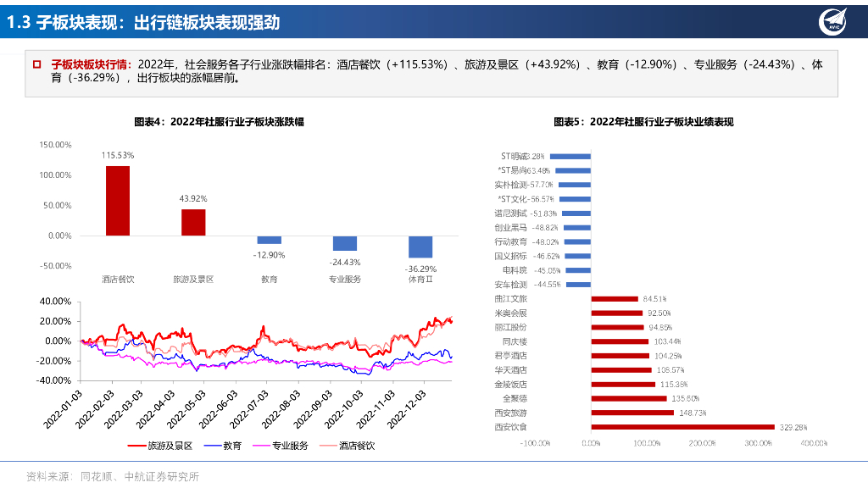868x488 pixels.
Task: Click the 酒店餐饮 legend entry with pink line
Action: click(x=347, y=446)
